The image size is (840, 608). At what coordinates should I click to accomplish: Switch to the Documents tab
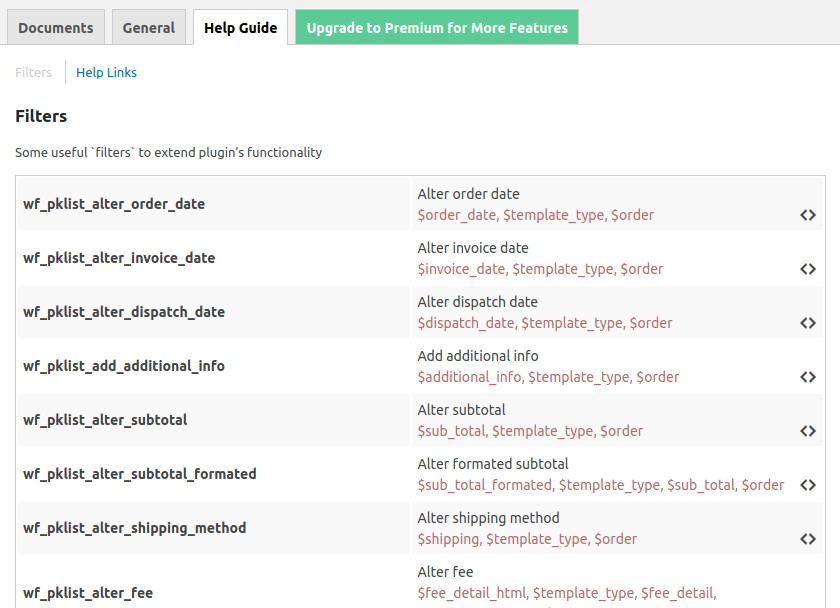click(x=55, y=27)
